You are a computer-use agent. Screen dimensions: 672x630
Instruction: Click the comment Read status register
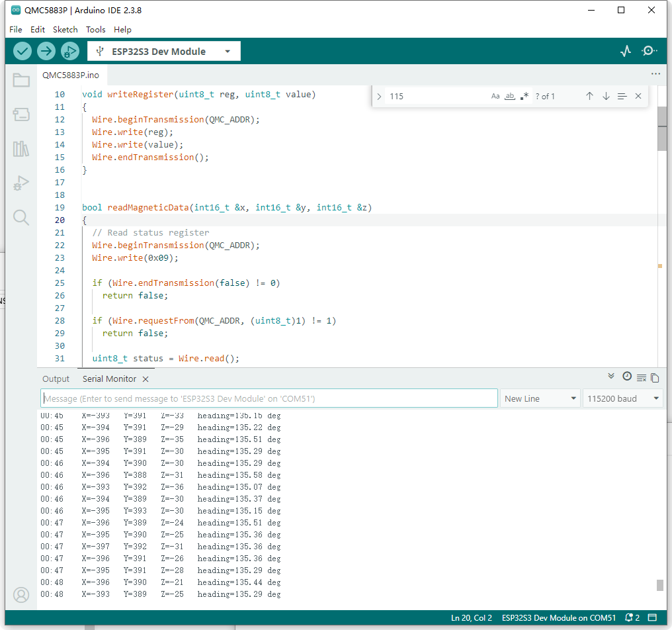[150, 232]
